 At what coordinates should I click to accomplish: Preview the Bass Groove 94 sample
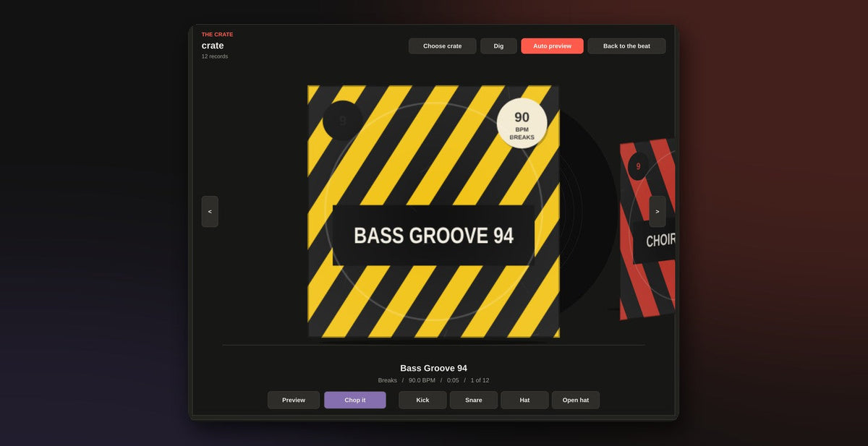click(294, 400)
